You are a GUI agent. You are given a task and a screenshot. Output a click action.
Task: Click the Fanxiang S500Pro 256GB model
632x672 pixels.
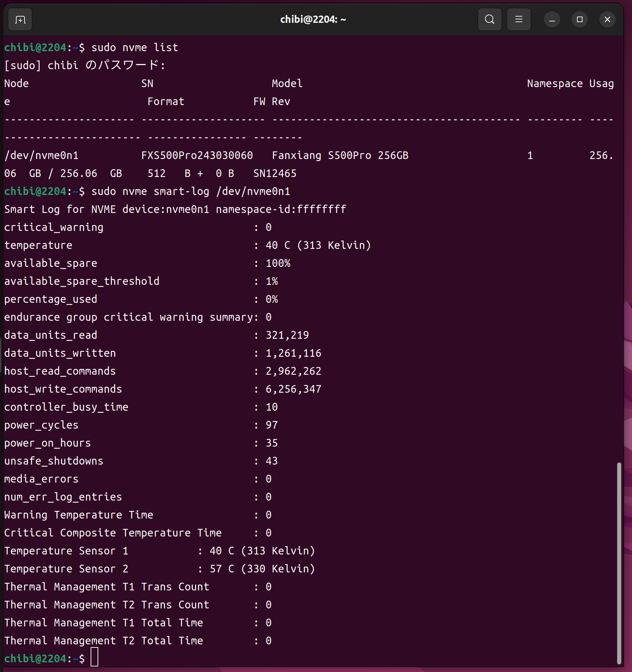tap(340, 155)
